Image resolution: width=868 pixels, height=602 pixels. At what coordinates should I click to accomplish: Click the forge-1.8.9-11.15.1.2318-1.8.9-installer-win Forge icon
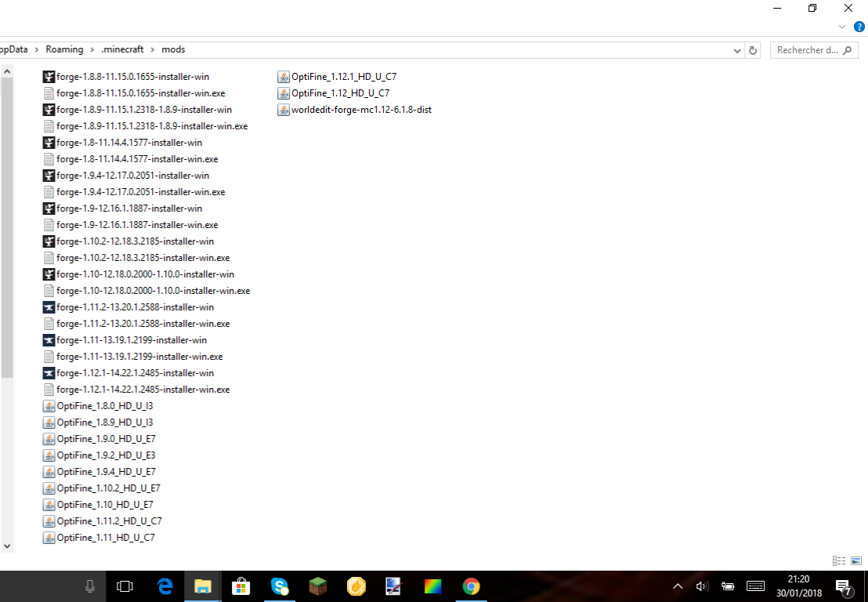pos(49,110)
